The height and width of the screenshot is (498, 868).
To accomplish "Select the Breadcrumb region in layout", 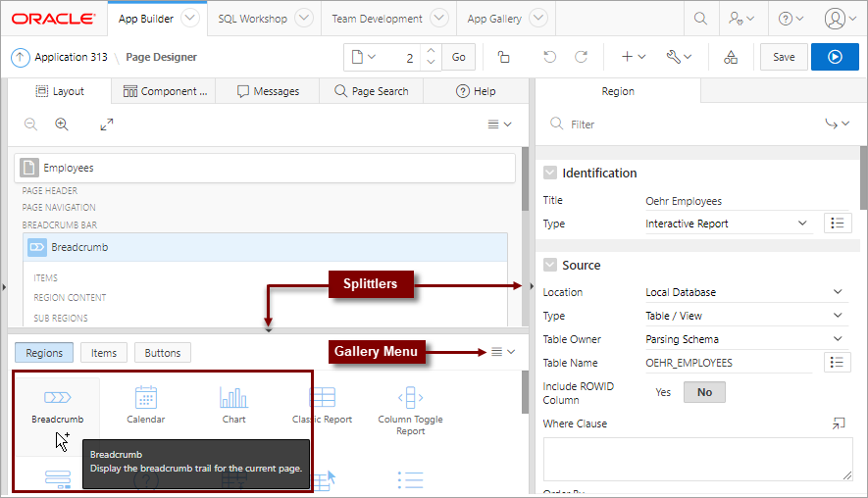I will coord(265,247).
